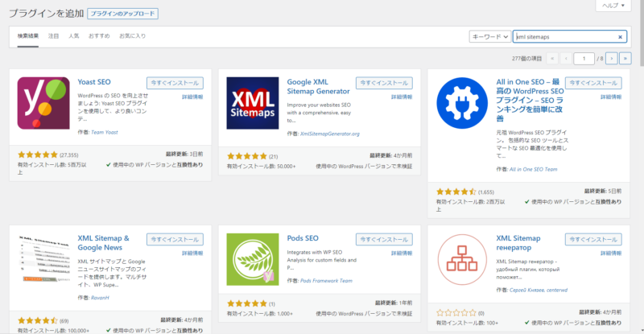Click the Pods SEO green leaf icon
Viewport: 644px width, 334px height.
click(x=253, y=259)
